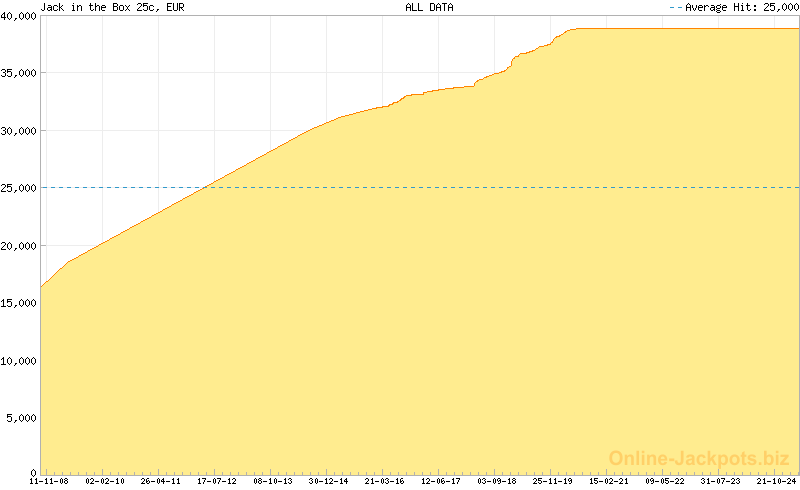Click the 21-10-24 date at the axis end
Viewport: 800px width, 490px height.
tap(777, 481)
